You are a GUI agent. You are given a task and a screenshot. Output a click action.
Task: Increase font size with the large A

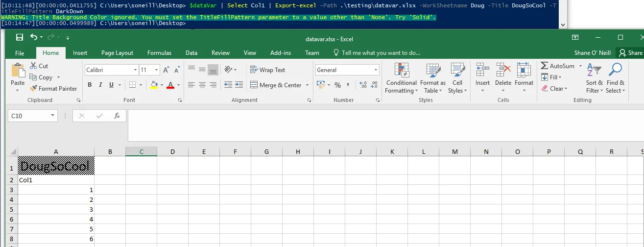tap(167, 70)
